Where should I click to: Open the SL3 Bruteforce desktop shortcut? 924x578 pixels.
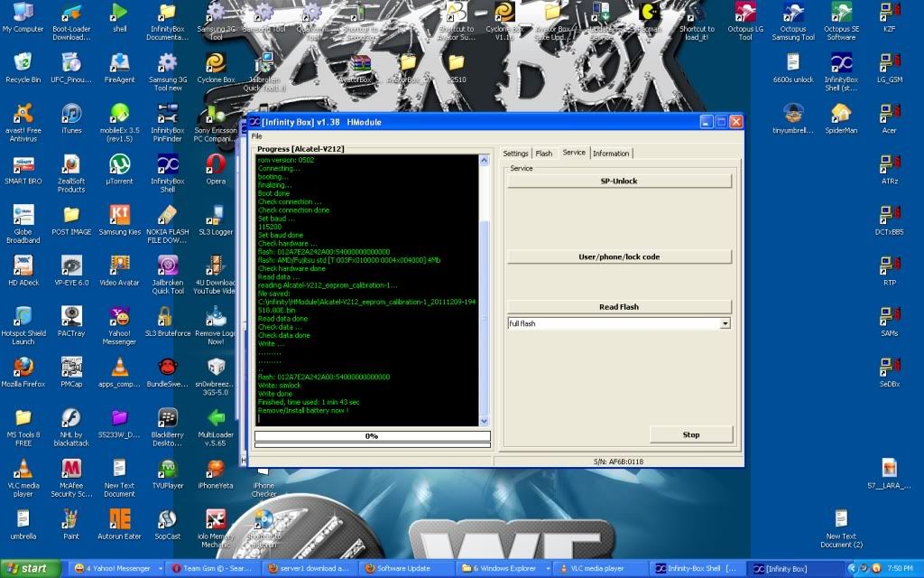tap(167, 317)
